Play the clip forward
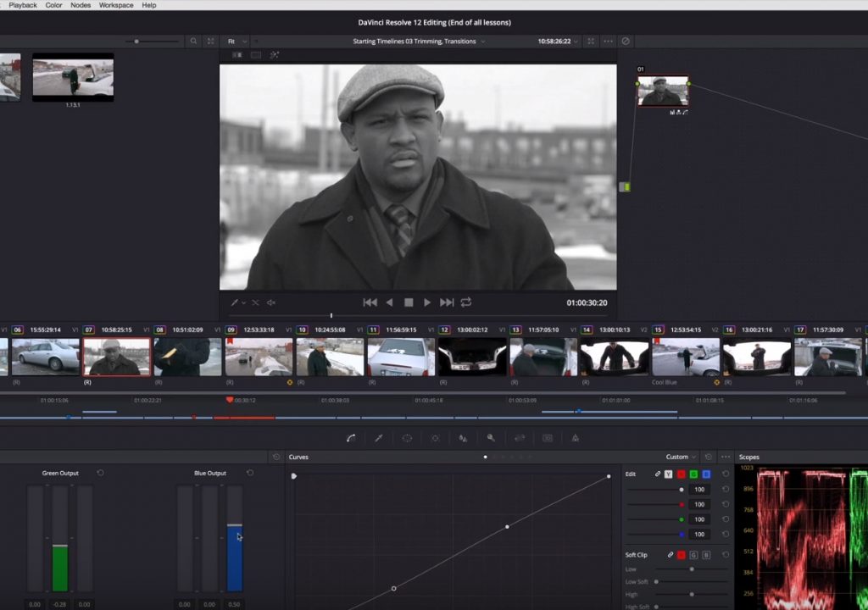Image resolution: width=868 pixels, height=610 pixels. pyautogui.click(x=427, y=302)
